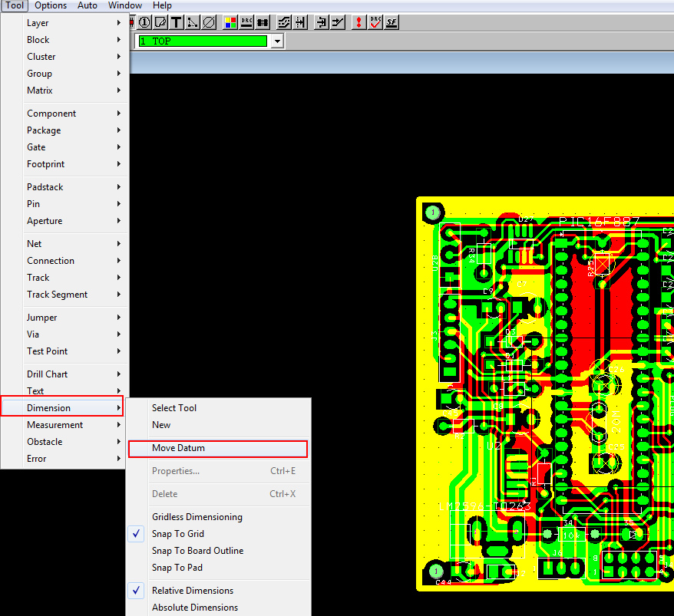Click the circle-with-slash toolbar icon

click(x=209, y=22)
